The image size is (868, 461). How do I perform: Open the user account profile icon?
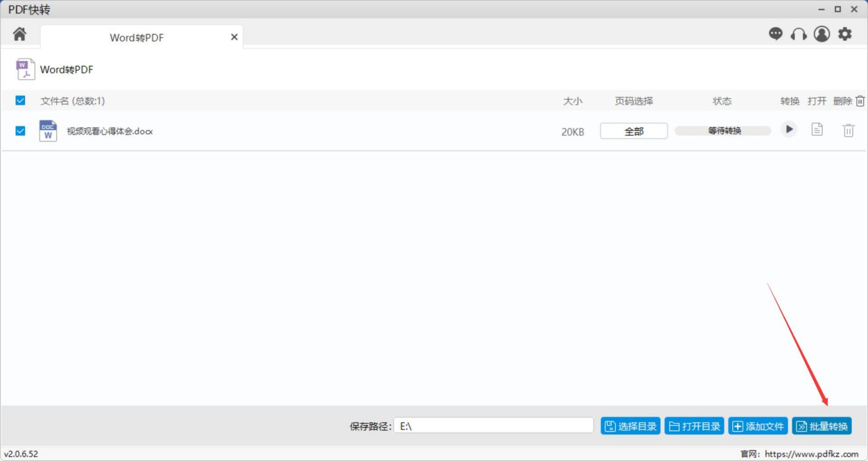[x=822, y=34]
